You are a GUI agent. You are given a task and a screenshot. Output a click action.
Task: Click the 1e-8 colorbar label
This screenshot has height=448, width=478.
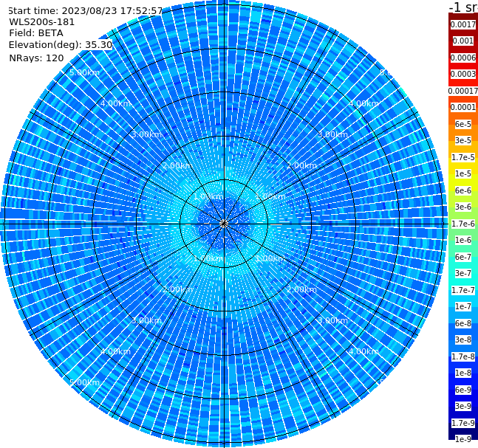tap(463, 373)
